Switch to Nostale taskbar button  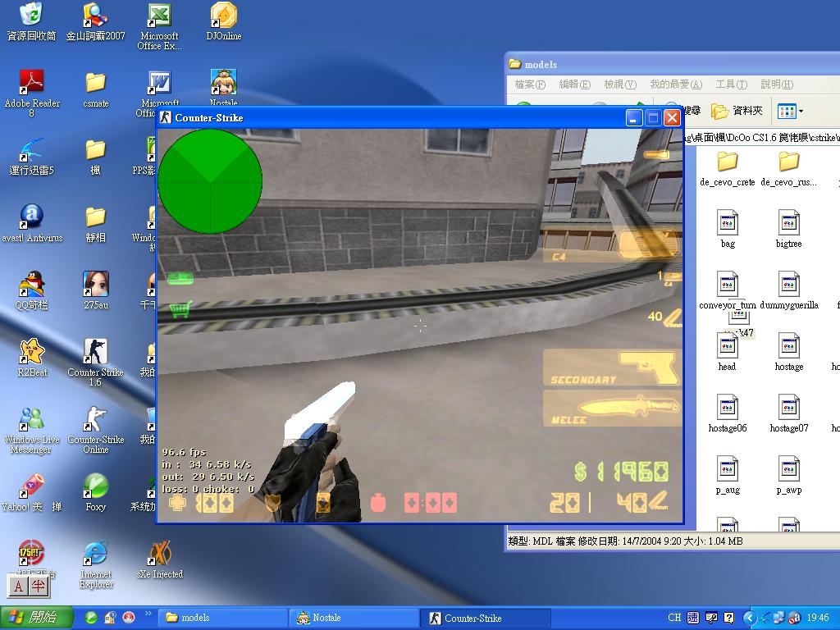(x=354, y=618)
